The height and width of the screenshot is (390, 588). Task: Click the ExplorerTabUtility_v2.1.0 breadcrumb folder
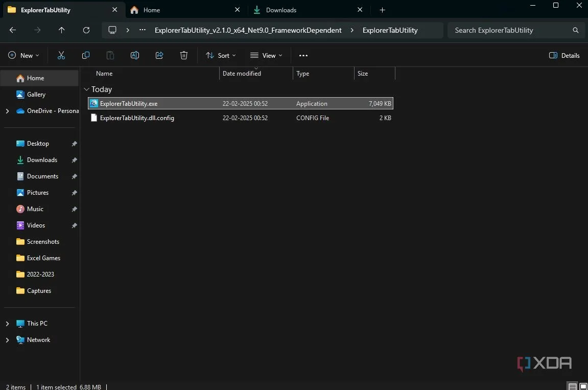(248, 30)
